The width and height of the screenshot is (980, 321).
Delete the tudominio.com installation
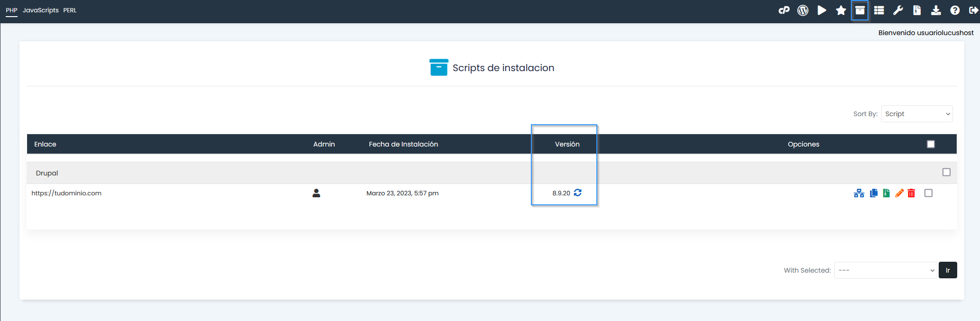pyautogui.click(x=911, y=193)
